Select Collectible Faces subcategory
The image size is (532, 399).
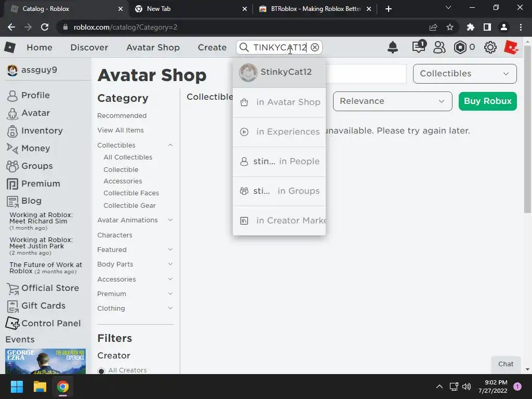pos(131,193)
